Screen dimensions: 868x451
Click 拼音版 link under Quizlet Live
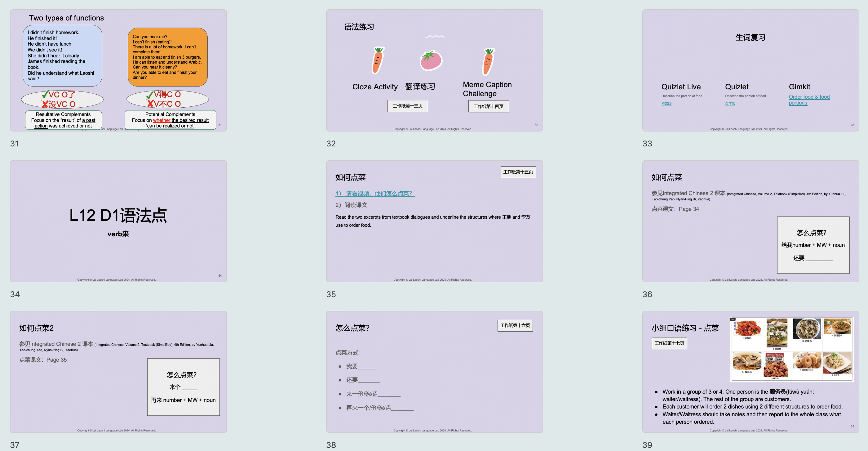pyautogui.click(x=666, y=104)
